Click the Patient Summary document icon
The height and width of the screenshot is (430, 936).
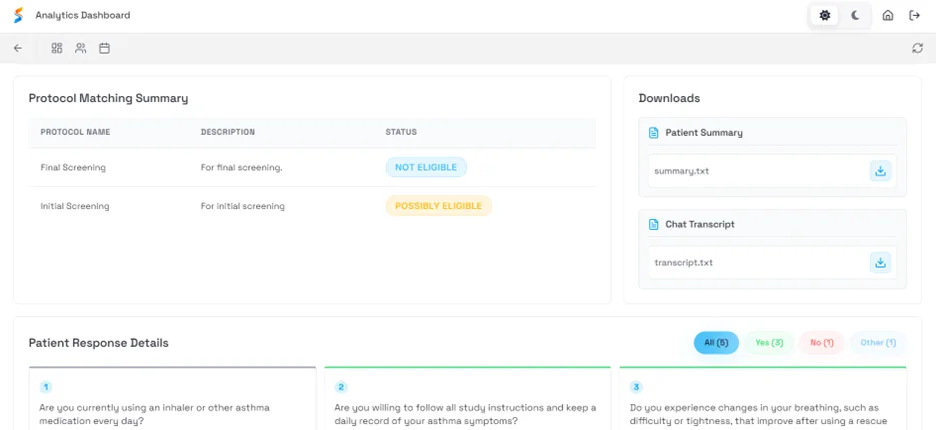654,133
